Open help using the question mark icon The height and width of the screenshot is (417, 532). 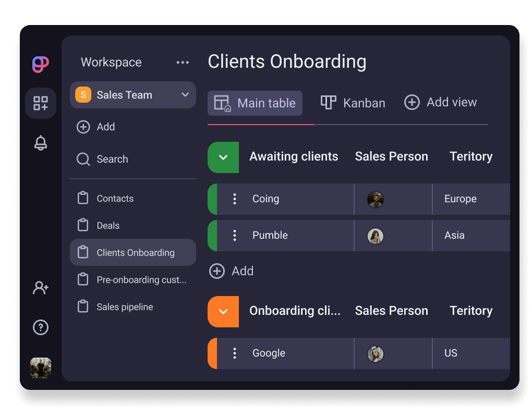(41, 327)
